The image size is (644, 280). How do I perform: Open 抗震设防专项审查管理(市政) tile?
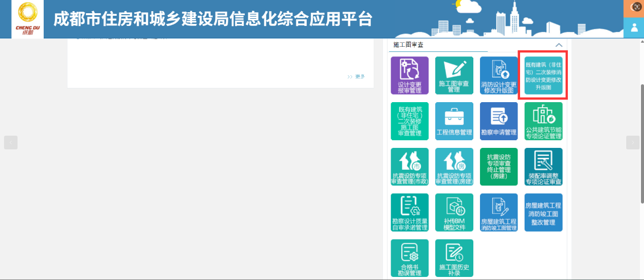(409, 167)
